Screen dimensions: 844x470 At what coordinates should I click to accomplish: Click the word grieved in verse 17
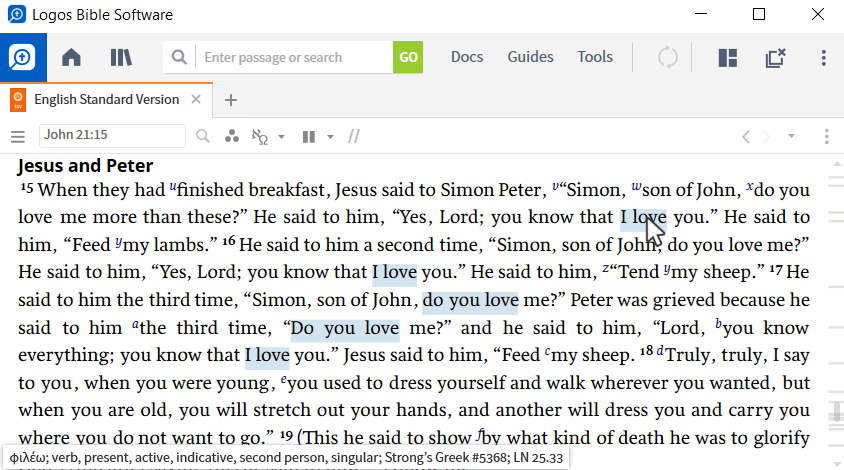tap(684, 300)
